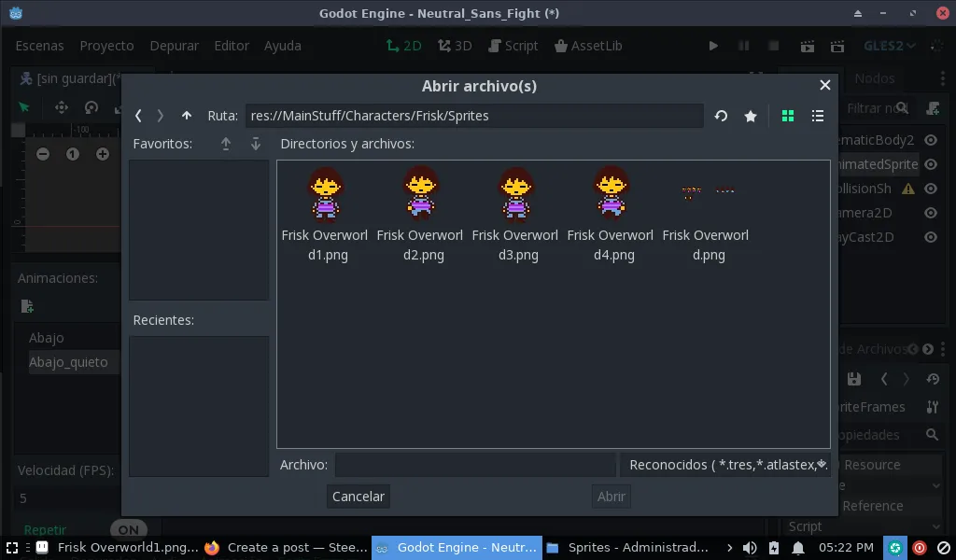Close the Abrir archivo(s) dialog
This screenshot has width=956, height=560.
825,85
